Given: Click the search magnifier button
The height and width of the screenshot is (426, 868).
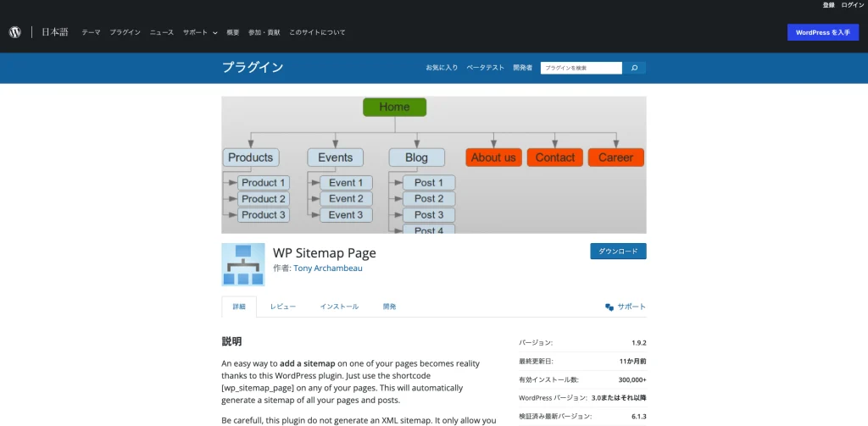Looking at the screenshot, I should [x=634, y=68].
